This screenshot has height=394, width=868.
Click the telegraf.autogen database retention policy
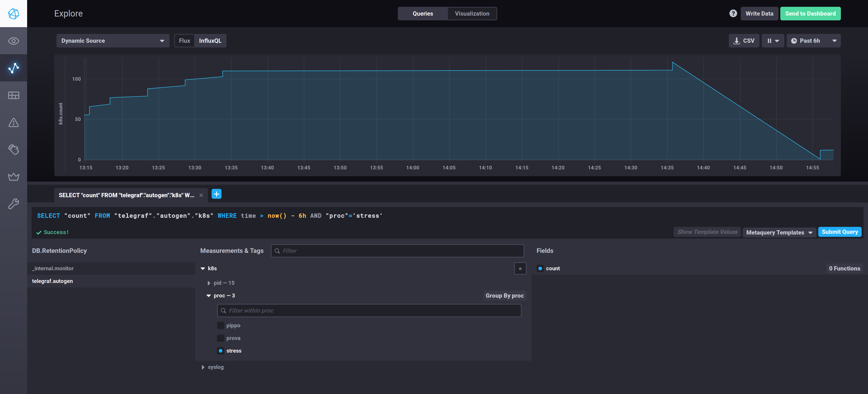(x=52, y=280)
